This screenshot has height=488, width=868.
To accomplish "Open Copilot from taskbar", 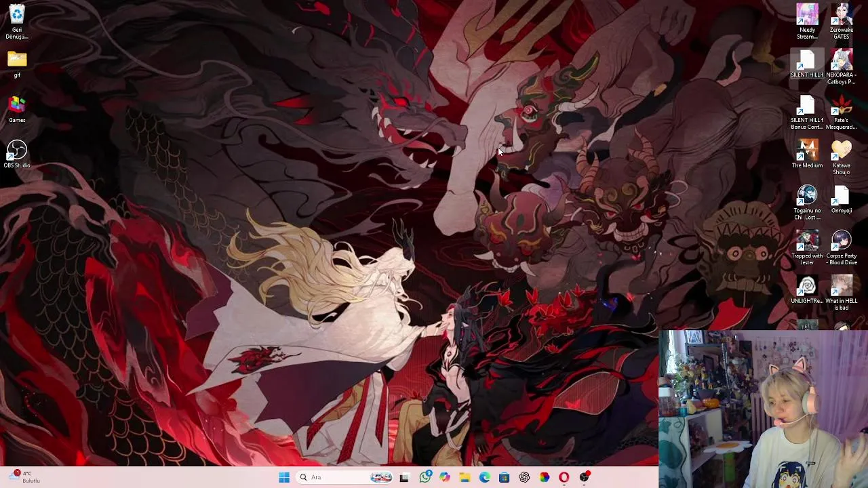I will (x=445, y=477).
